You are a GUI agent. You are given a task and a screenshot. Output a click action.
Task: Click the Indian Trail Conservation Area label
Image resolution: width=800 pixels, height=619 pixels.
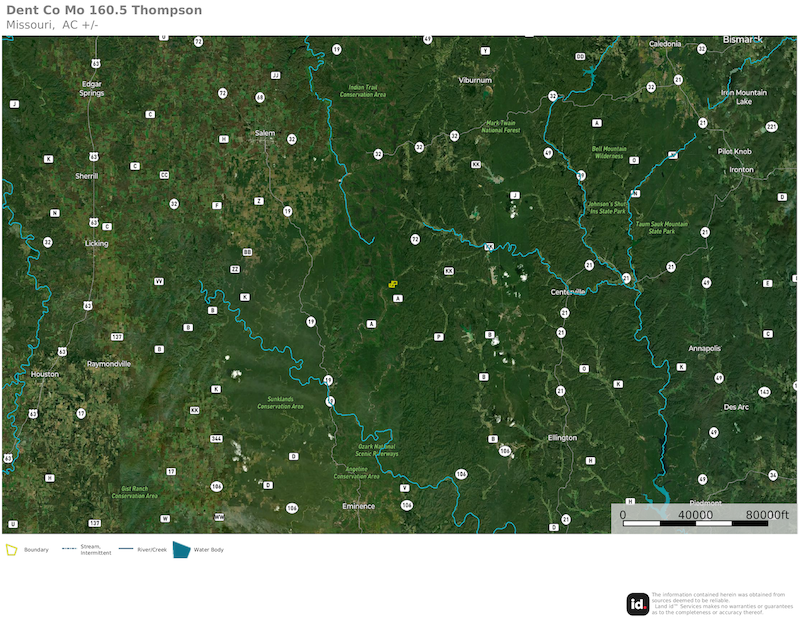[363, 91]
